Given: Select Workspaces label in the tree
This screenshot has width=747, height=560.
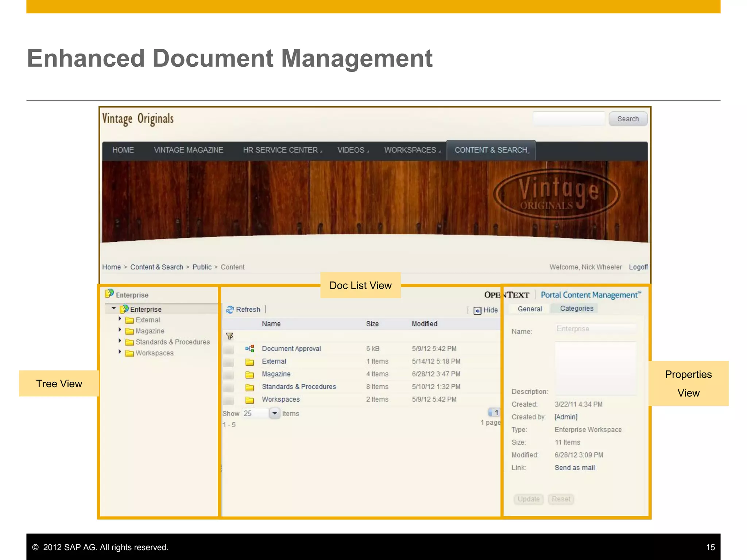Looking at the screenshot, I should tap(155, 353).
